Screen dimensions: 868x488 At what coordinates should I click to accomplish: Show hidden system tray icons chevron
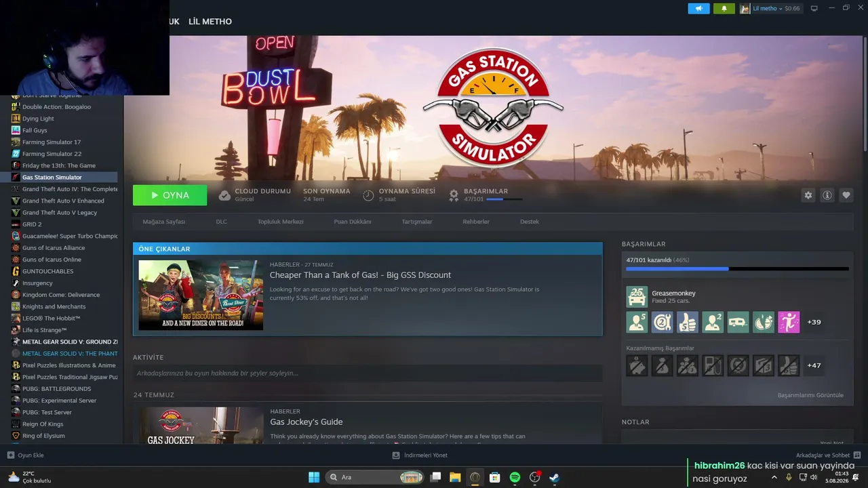coord(774,477)
